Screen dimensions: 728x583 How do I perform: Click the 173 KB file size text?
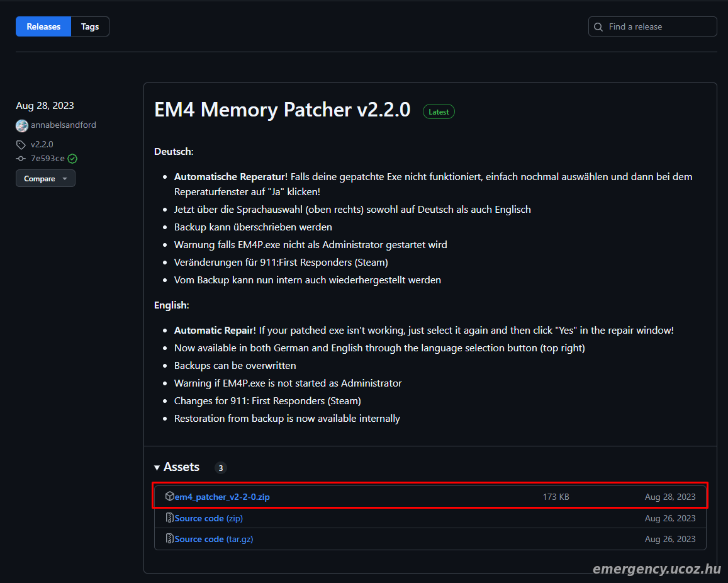pyautogui.click(x=556, y=497)
